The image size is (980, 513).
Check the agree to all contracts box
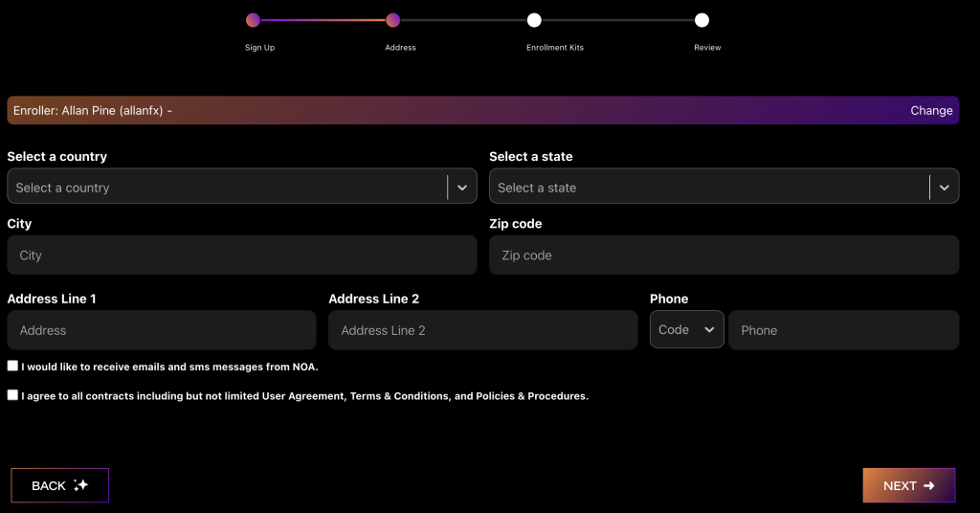tap(12, 394)
